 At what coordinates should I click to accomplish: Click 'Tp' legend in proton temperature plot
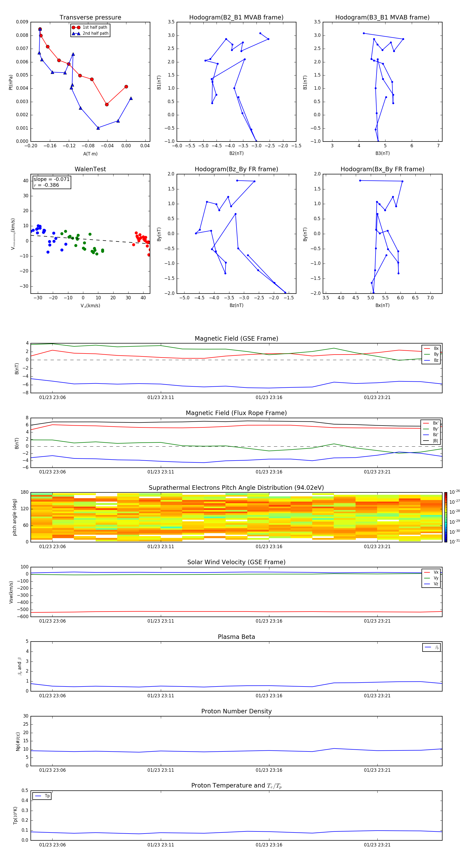pos(42,796)
